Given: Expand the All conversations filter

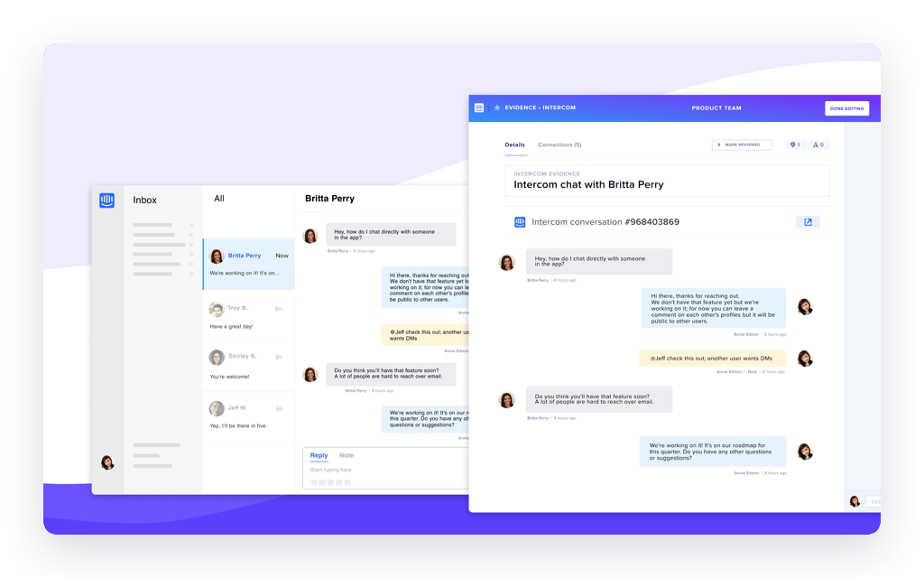Looking at the screenshot, I should pos(218,198).
